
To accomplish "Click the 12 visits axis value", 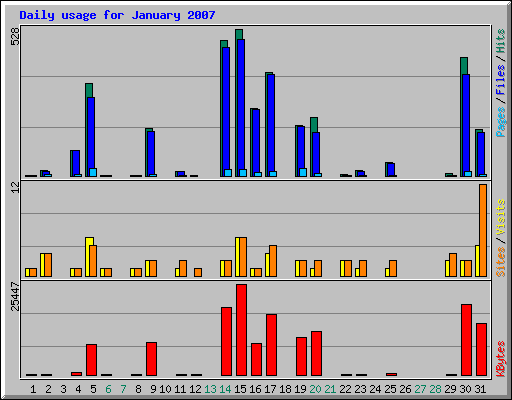I will click(x=15, y=188).
